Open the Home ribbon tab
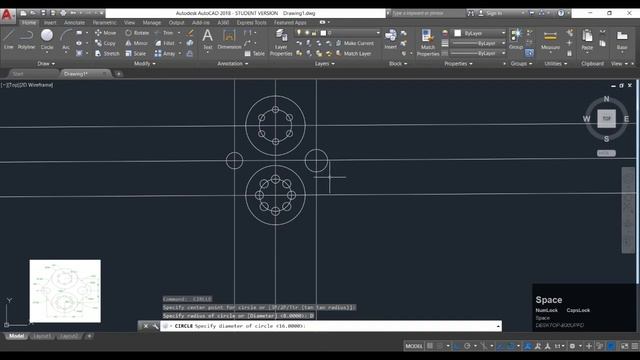640x360 pixels. (29, 22)
